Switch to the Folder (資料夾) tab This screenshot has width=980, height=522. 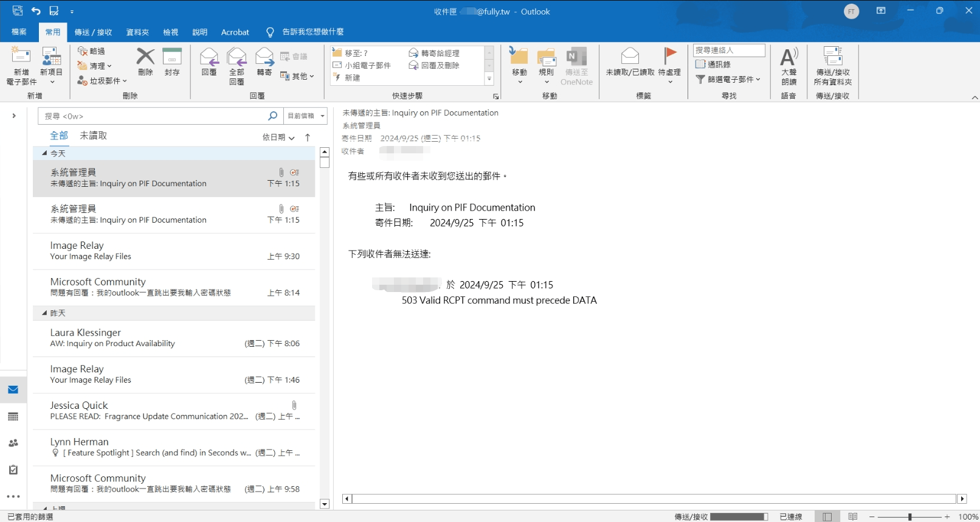(x=137, y=32)
